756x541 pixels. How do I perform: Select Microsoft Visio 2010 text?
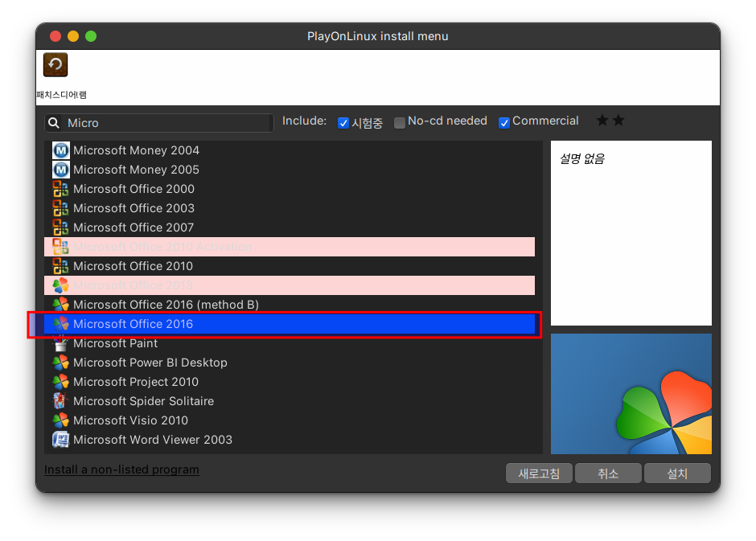click(x=130, y=420)
